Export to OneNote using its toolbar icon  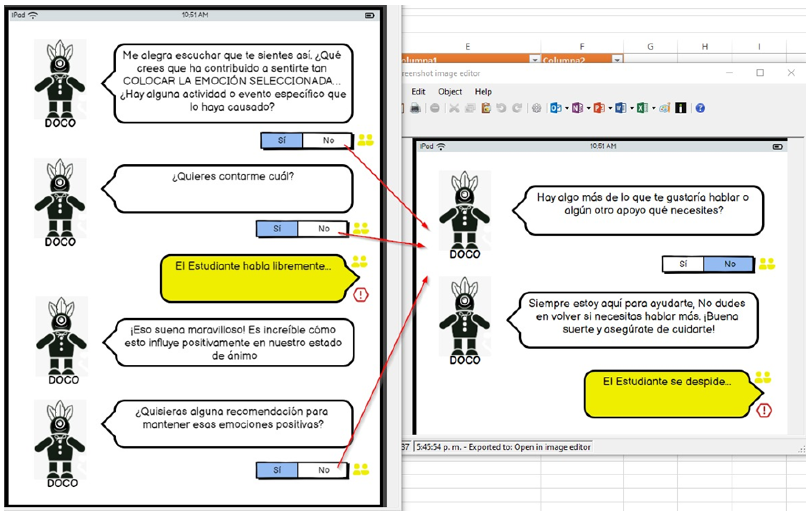[x=577, y=108]
